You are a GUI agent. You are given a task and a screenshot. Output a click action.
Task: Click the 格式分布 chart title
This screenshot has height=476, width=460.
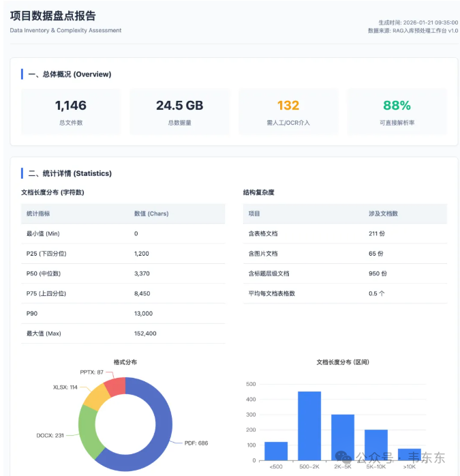[x=125, y=362]
